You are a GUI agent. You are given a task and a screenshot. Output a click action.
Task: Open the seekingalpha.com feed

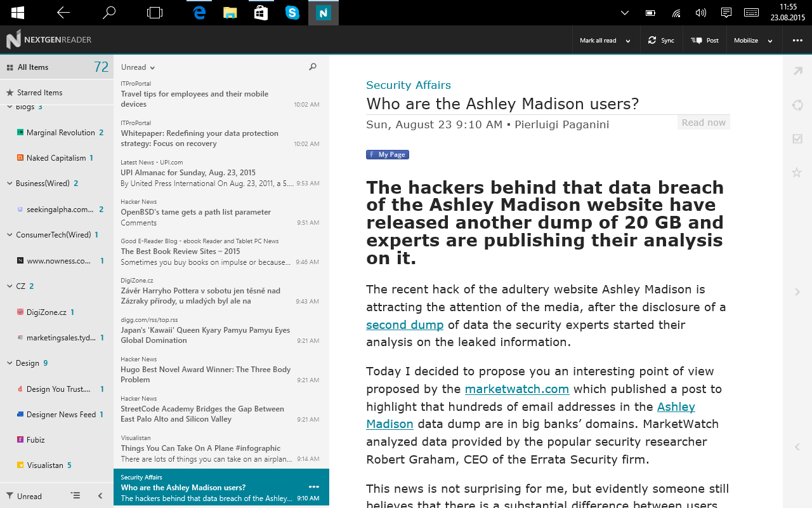[60, 210]
